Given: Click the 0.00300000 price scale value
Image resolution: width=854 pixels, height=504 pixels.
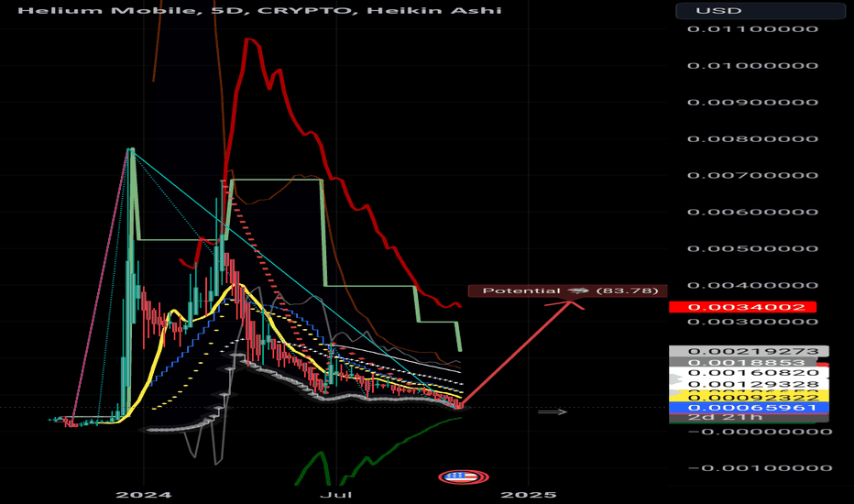Looking at the screenshot, I should 752,322.
